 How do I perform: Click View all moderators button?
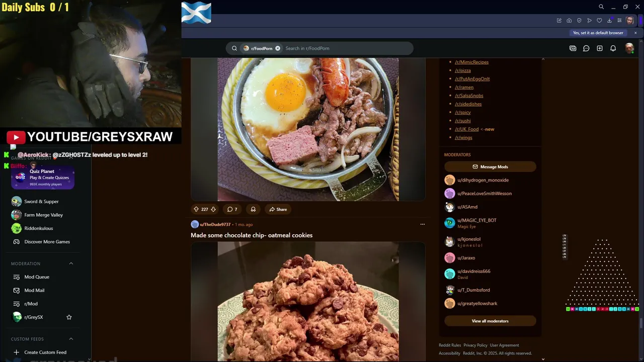(x=490, y=321)
